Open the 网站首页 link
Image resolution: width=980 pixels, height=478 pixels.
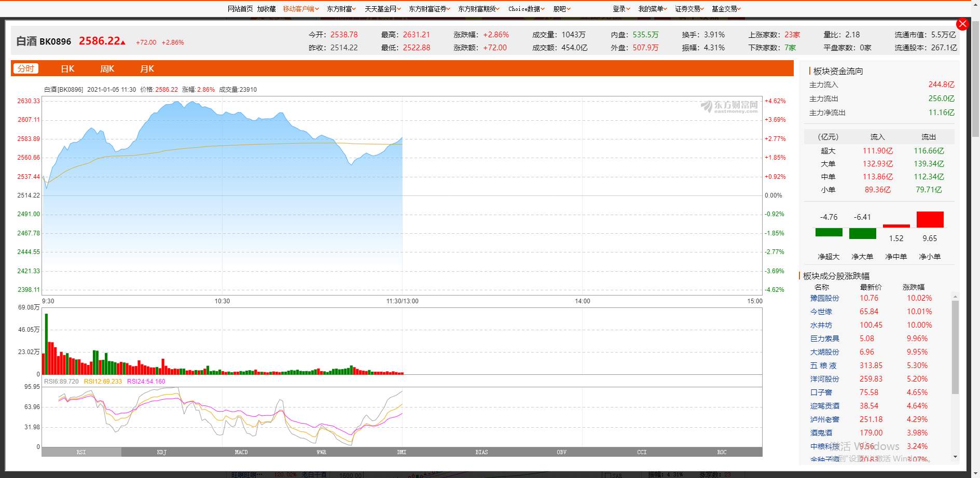tap(240, 9)
